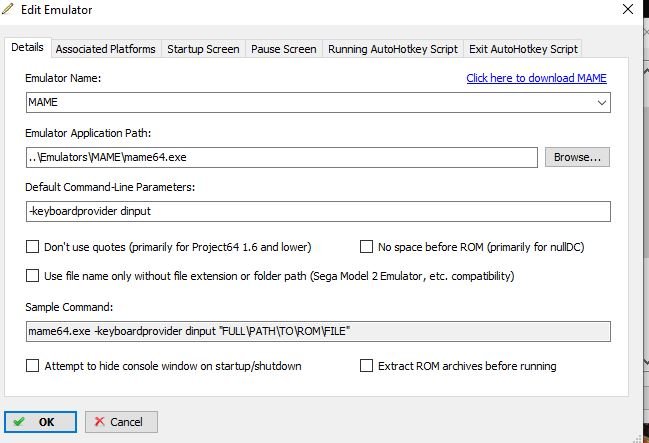Click the Default Command-Line Parameters field

318,211
